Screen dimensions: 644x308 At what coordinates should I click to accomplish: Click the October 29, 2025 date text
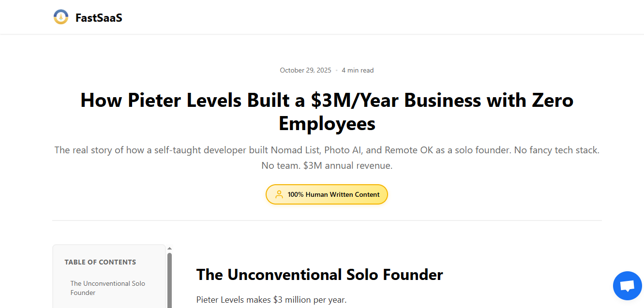click(305, 70)
